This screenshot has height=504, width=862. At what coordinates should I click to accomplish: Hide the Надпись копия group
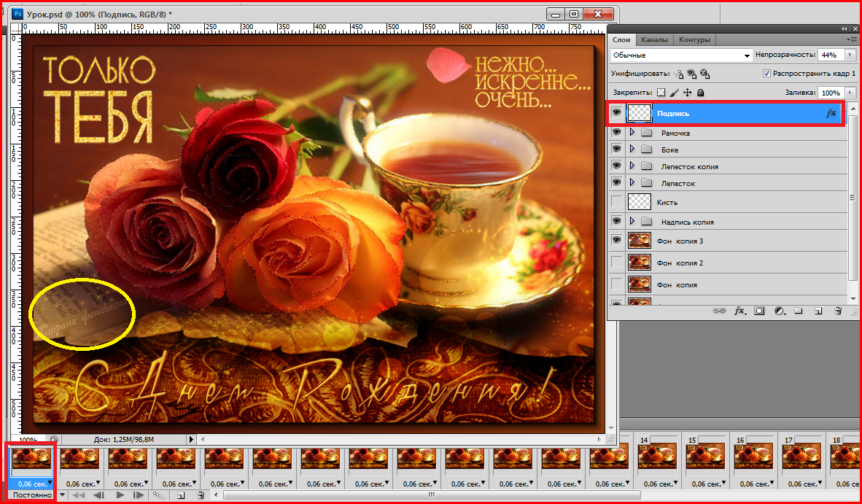[x=617, y=221]
